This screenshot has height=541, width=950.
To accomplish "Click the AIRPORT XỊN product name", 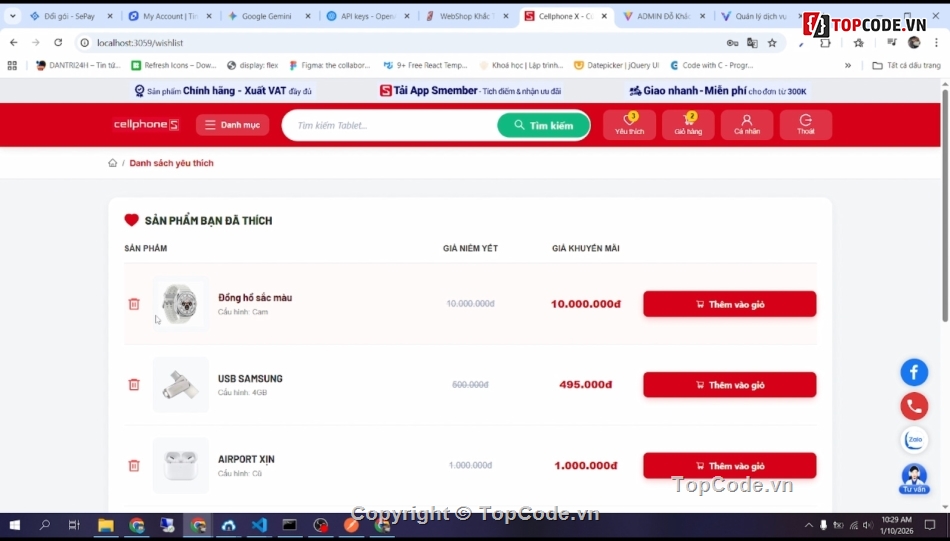I will 246,459.
